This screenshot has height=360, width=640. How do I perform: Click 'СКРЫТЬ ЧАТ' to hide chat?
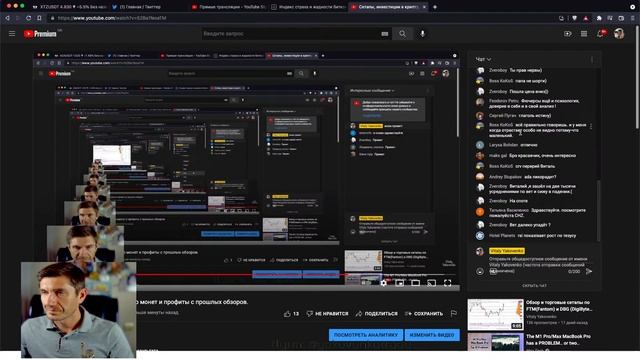[x=534, y=286]
